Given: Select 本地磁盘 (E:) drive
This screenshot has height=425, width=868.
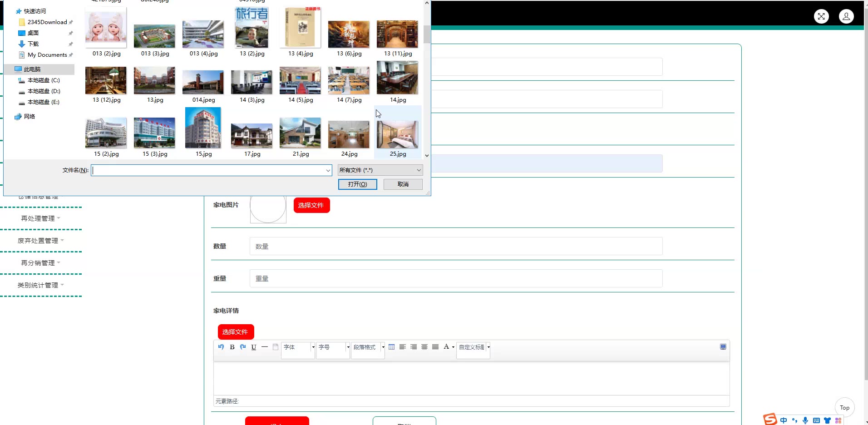Looking at the screenshot, I should click(44, 102).
